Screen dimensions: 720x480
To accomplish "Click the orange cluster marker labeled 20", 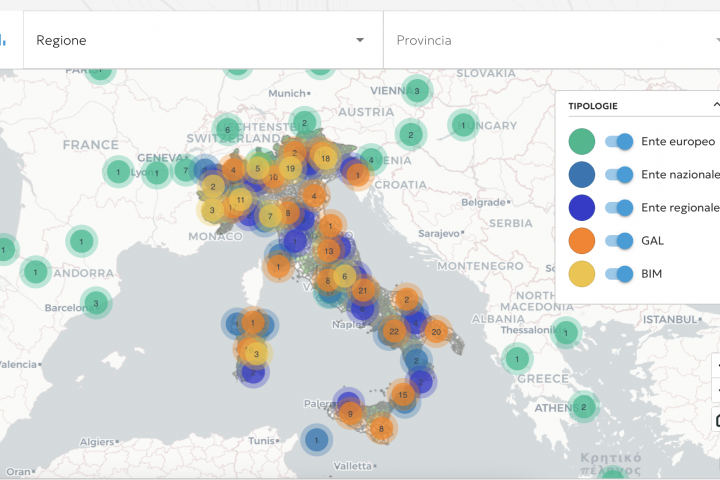I will point(435,331).
